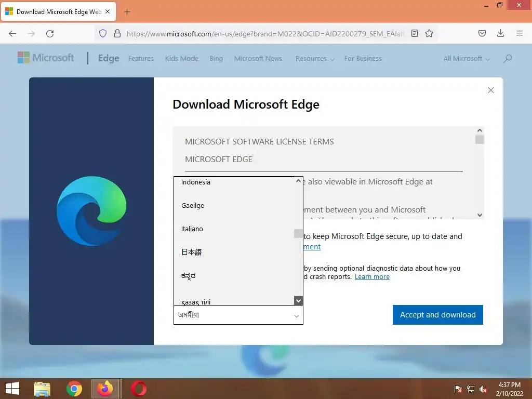This screenshot has height=399, width=532.
Task: Collapse the language combo box
Action: (x=238, y=315)
